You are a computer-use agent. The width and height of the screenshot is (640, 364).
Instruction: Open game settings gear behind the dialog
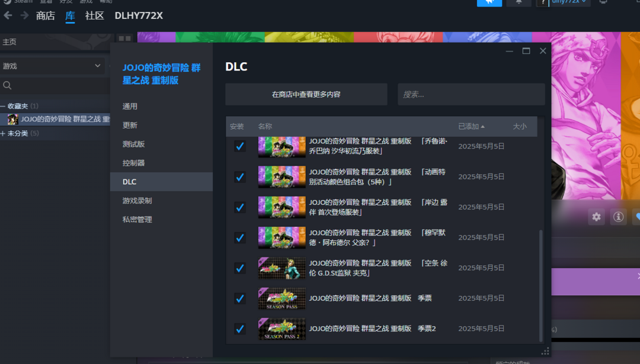[596, 217]
